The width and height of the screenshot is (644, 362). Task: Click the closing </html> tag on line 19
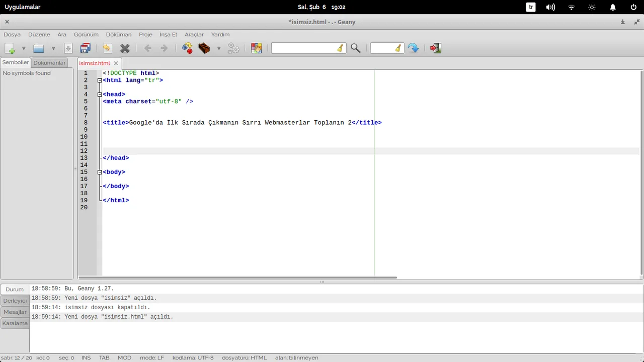(x=116, y=200)
